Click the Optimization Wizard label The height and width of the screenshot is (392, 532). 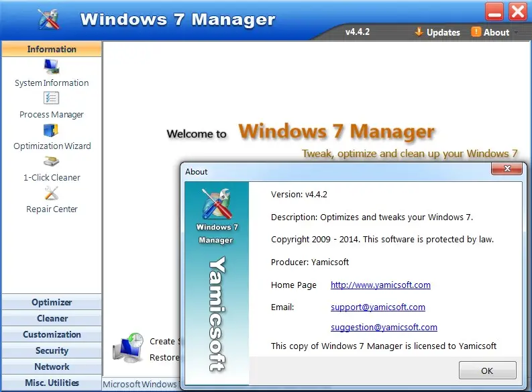coord(52,146)
